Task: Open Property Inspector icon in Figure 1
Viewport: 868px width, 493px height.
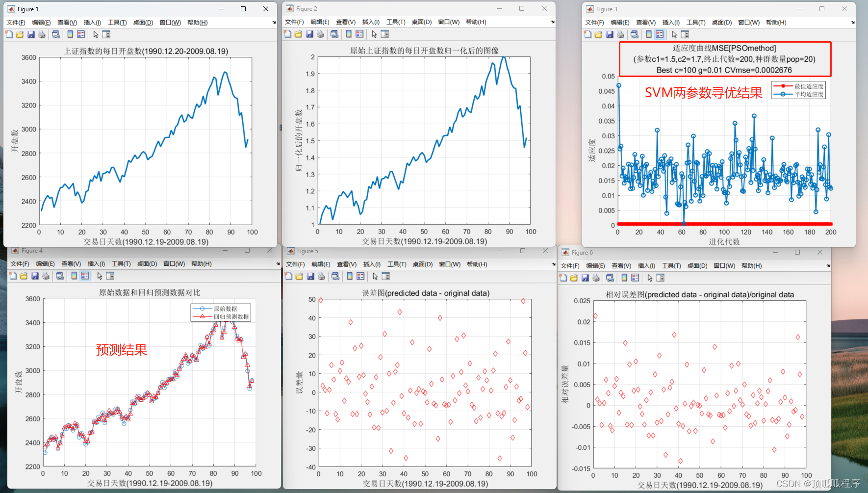Action: 106,34
